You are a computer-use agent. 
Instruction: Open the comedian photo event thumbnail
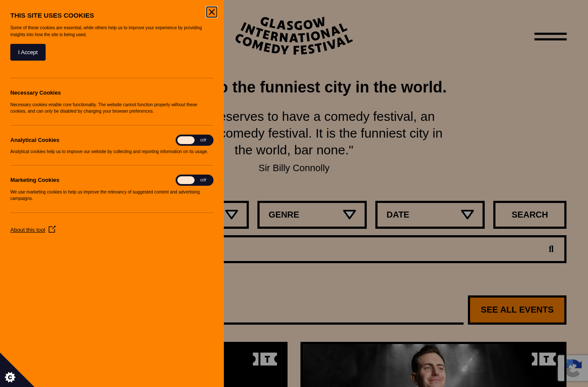pos(433,365)
